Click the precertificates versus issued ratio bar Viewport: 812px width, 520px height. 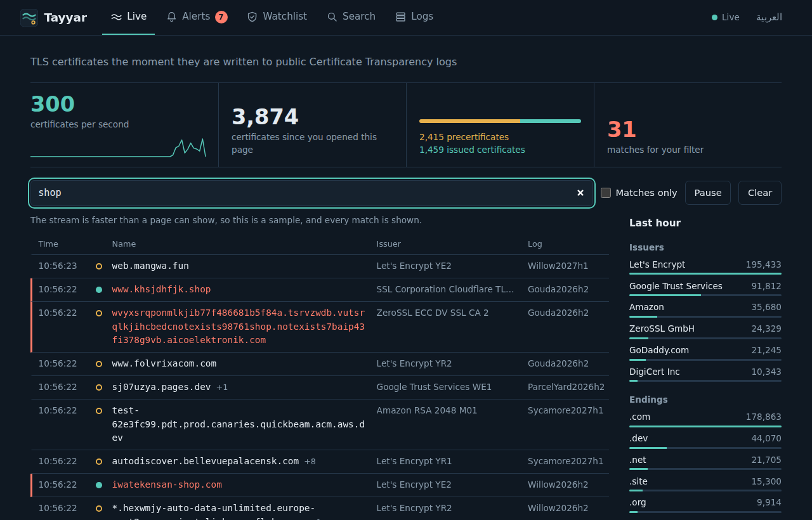(500, 121)
